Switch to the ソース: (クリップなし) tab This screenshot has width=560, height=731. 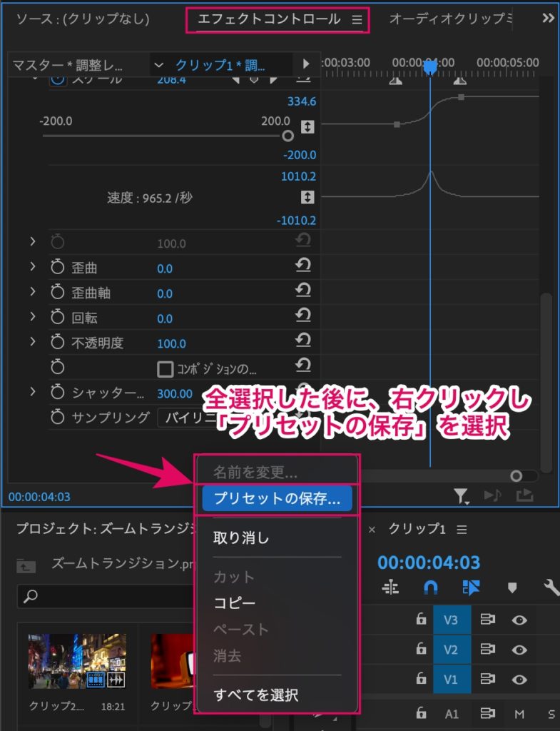point(83,19)
